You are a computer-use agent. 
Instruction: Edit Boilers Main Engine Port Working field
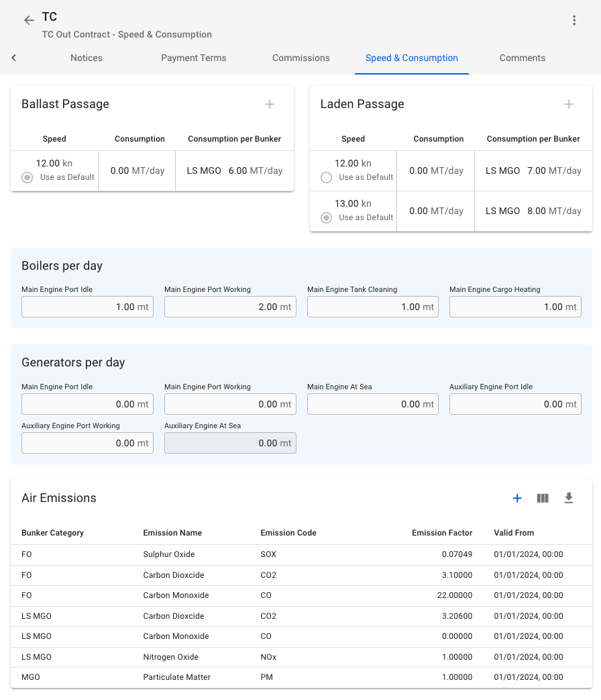[229, 307]
